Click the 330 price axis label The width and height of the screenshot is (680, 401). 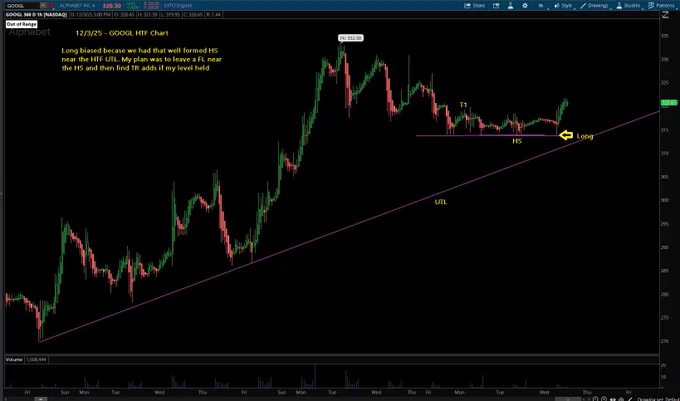pos(664,59)
